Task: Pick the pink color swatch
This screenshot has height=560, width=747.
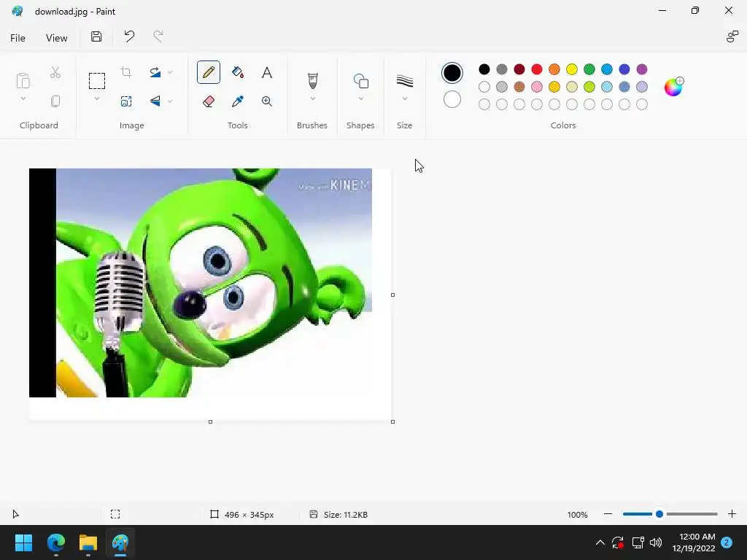Action: point(537,87)
